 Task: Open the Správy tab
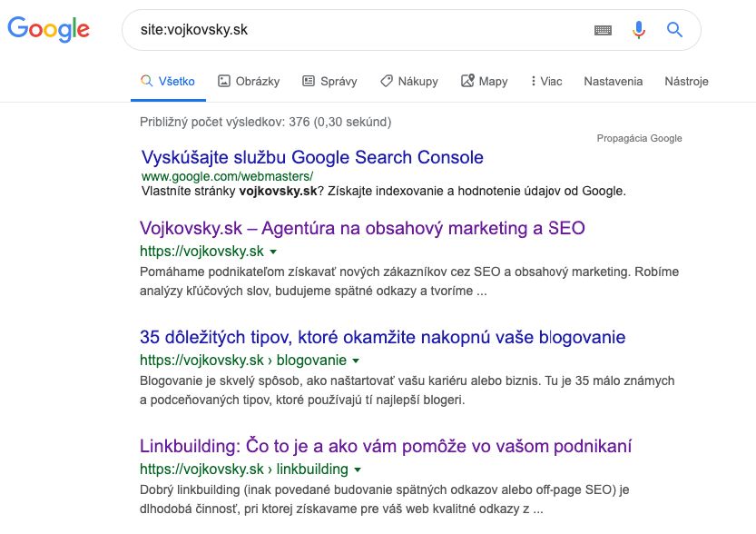[329, 81]
